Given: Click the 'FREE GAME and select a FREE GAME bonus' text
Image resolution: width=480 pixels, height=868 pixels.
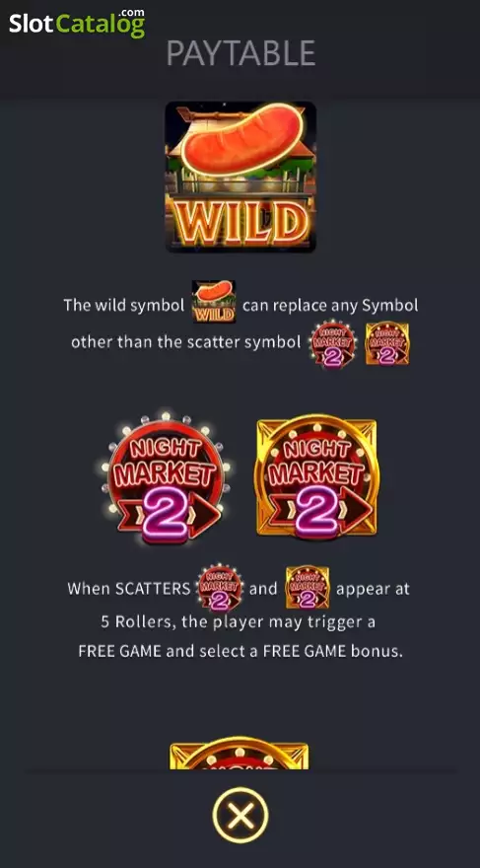Looking at the screenshot, I should pos(240,651).
